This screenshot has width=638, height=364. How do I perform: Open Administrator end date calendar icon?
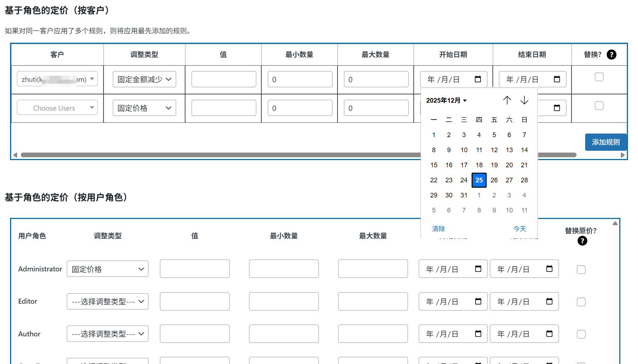[549, 269]
